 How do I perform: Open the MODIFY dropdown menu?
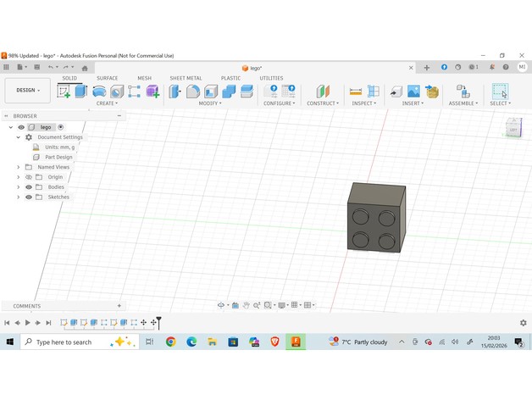tap(210, 103)
